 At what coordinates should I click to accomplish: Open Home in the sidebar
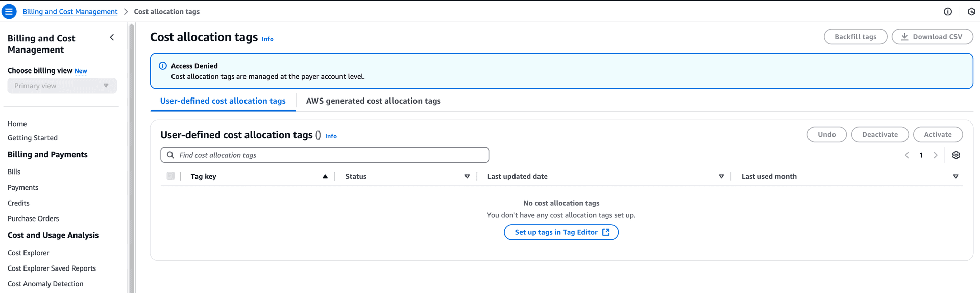(x=17, y=124)
